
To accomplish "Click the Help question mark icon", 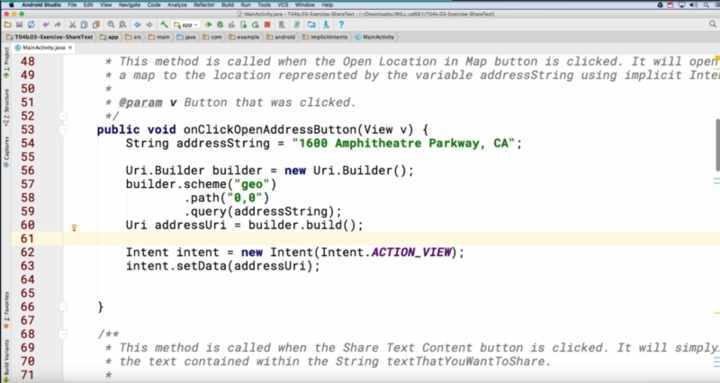I will 341,25.
